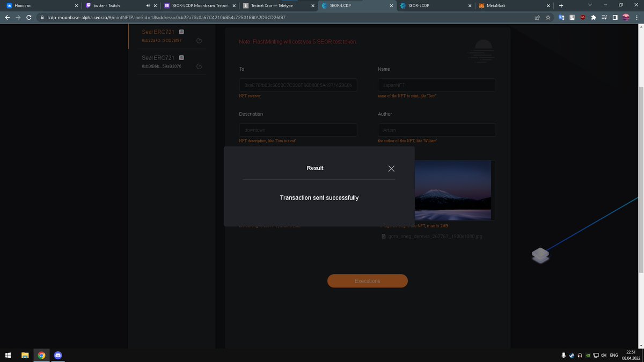Switch to the inactive SEOR-LCDP tab beside MetaMask
Image resolution: width=644 pixels, height=362 pixels.
tap(435, 5)
